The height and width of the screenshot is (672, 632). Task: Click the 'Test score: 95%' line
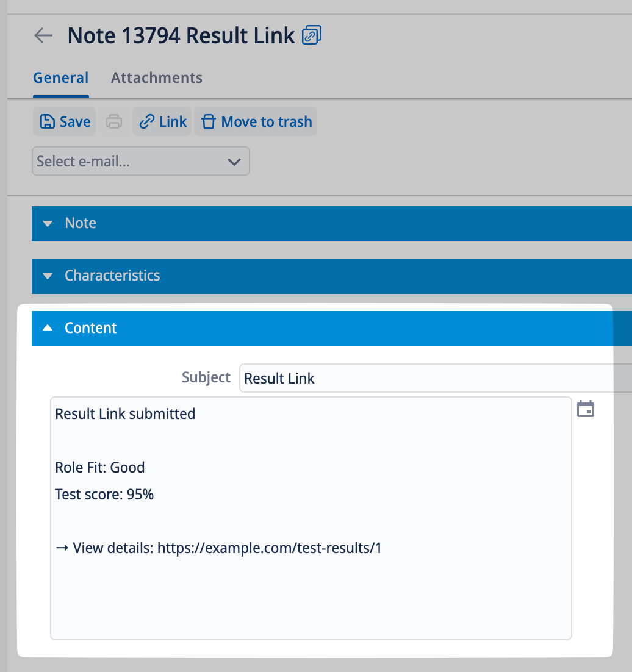[104, 495]
